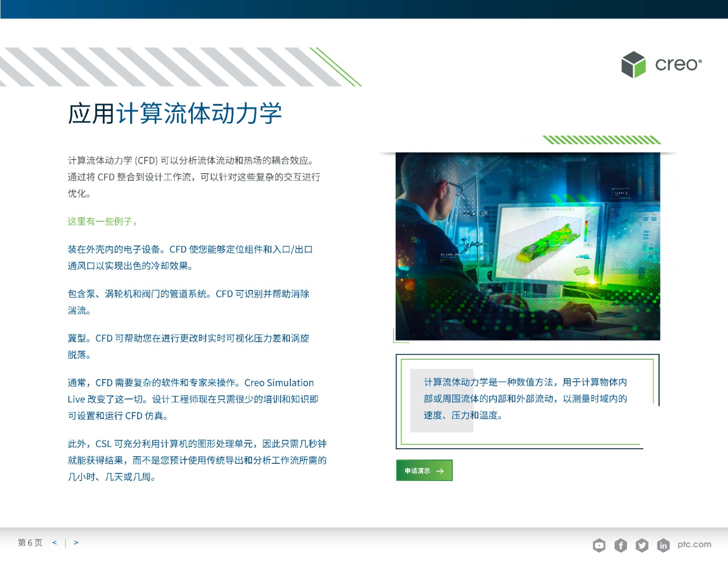Click the heading 应用计算流体动力学
The image size is (728, 562).
click(x=175, y=113)
